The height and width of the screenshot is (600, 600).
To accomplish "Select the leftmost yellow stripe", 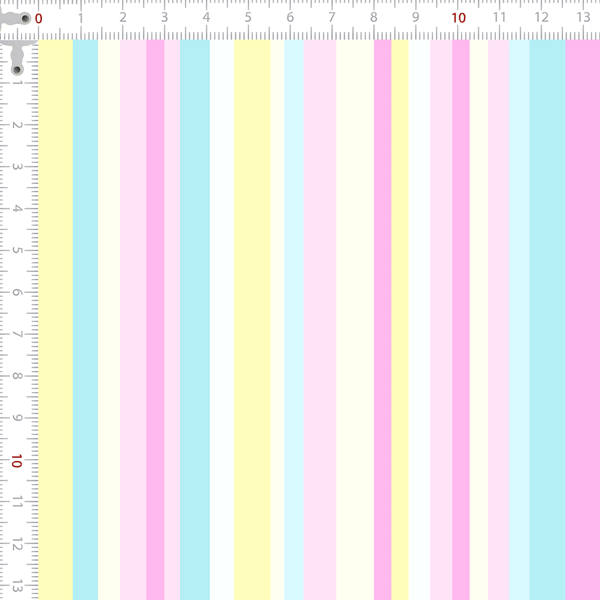I will click(55, 320).
